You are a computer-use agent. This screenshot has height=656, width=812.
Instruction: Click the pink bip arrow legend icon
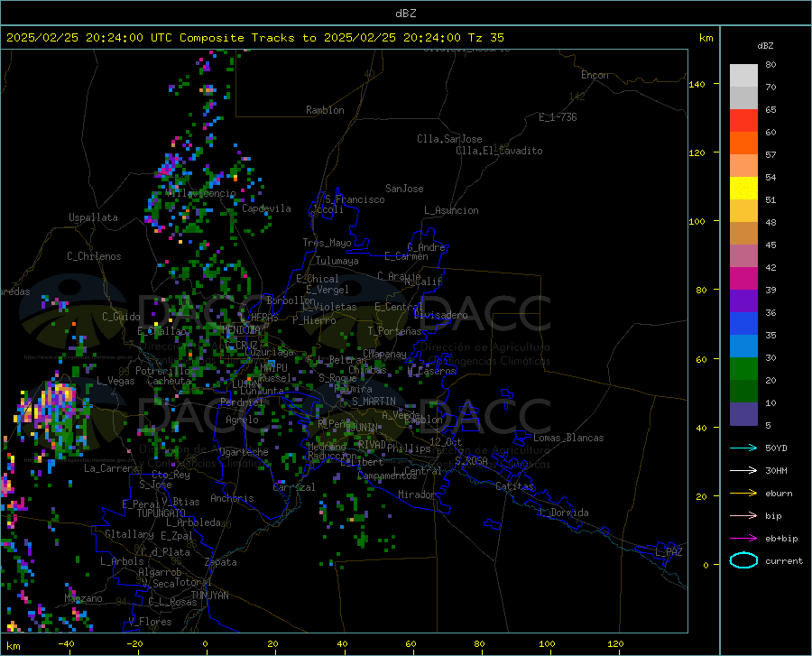coord(743,515)
